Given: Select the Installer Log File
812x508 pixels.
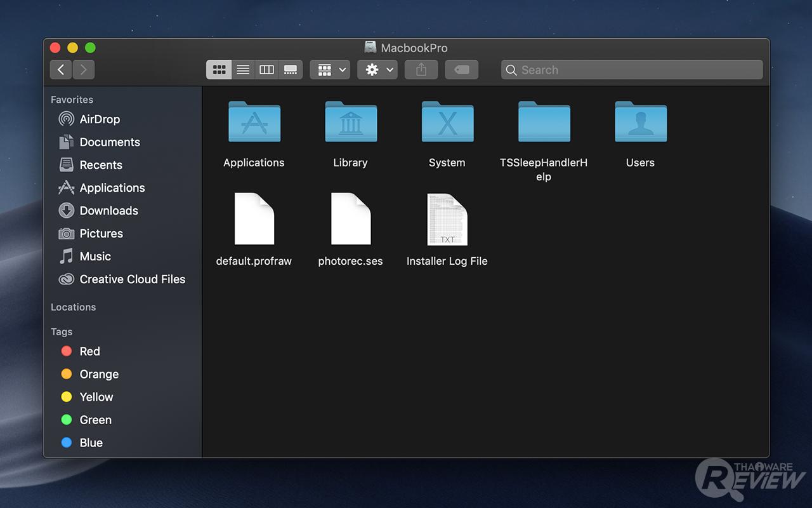Looking at the screenshot, I should point(447,220).
